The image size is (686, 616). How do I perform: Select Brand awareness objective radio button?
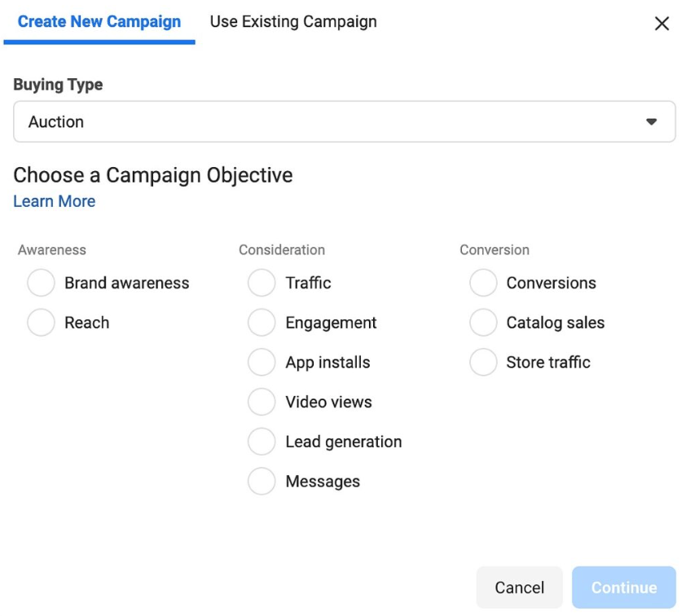(41, 284)
